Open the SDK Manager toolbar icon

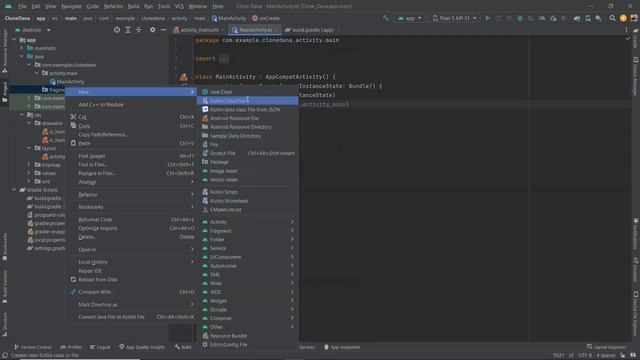point(598,18)
